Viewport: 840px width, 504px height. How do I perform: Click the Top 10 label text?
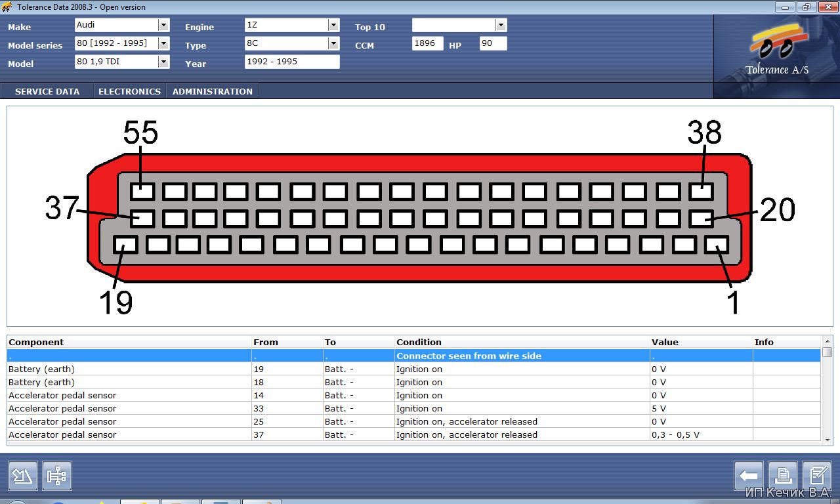[x=370, y=27]
